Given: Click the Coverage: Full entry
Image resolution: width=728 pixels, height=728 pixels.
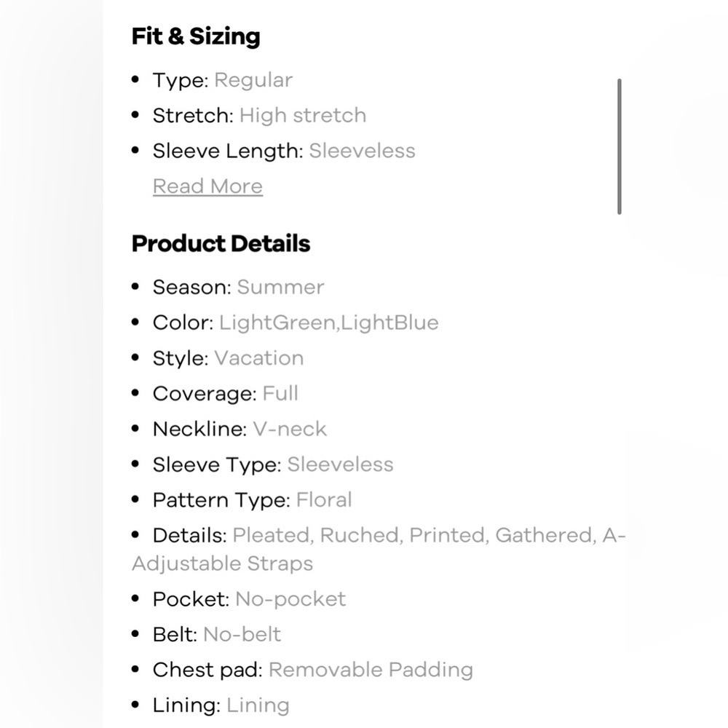Looking at the screenshot, I should (225, 393).
